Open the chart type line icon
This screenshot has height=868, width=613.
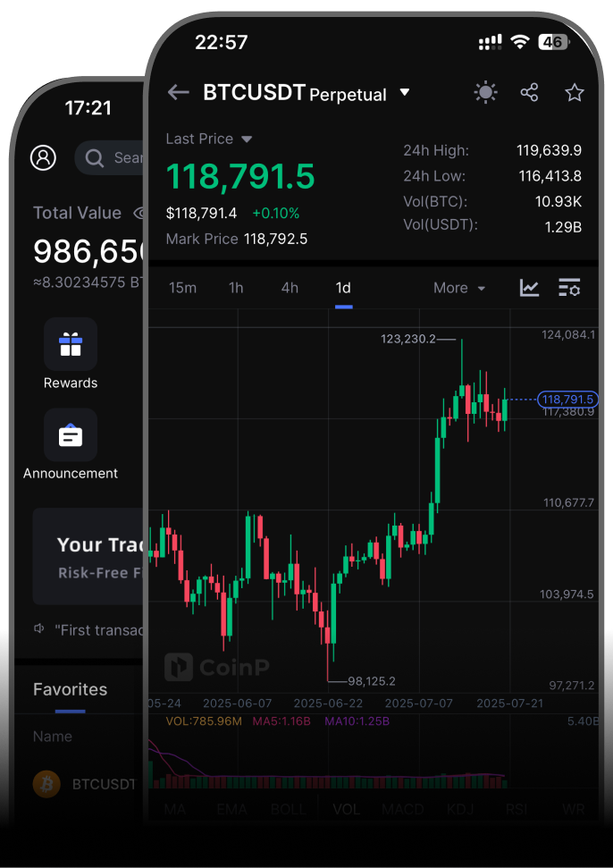tap(530, 288)
